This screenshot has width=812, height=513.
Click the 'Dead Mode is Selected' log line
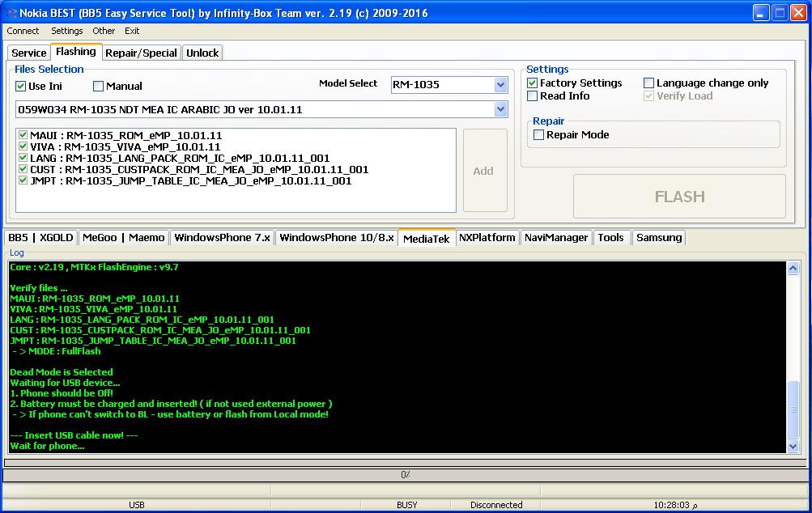point(62,372)
